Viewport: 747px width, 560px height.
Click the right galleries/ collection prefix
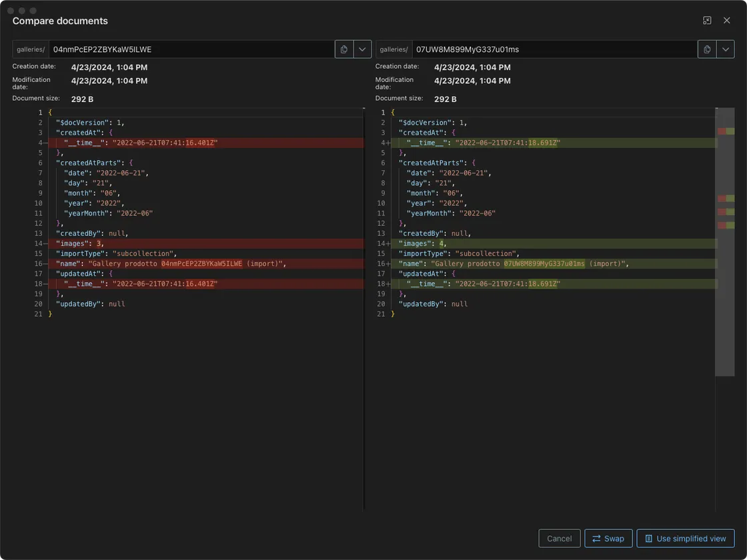click(x=394, y=49)
